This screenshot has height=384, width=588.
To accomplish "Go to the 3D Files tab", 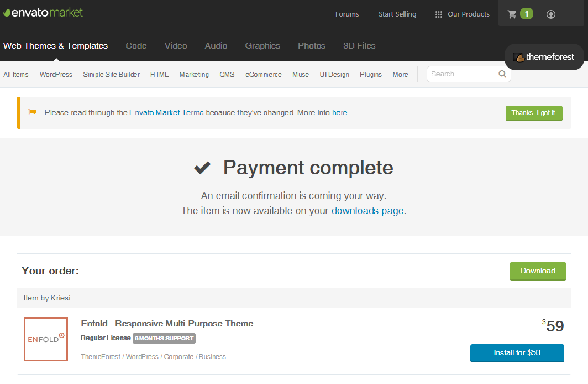I will 359,46.
